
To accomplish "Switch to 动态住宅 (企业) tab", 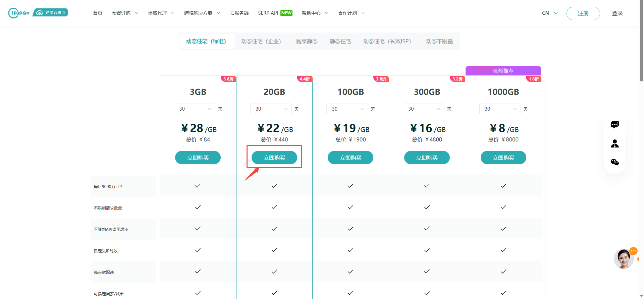I will tap(261, 41).
